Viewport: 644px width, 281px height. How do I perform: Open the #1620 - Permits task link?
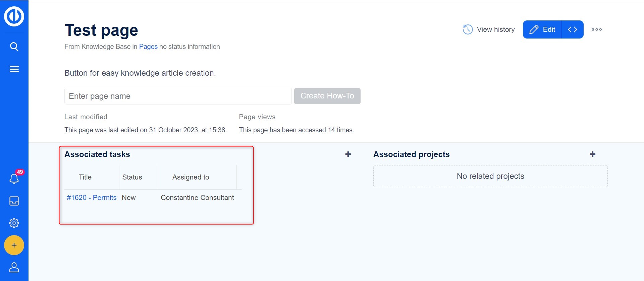click(x=92, y=198)
